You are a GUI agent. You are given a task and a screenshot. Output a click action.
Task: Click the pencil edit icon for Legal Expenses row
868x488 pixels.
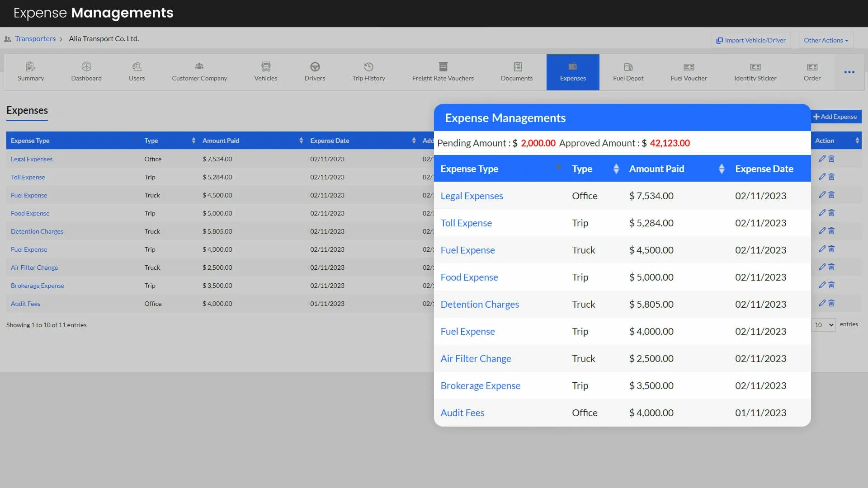[x=822, y=159]
